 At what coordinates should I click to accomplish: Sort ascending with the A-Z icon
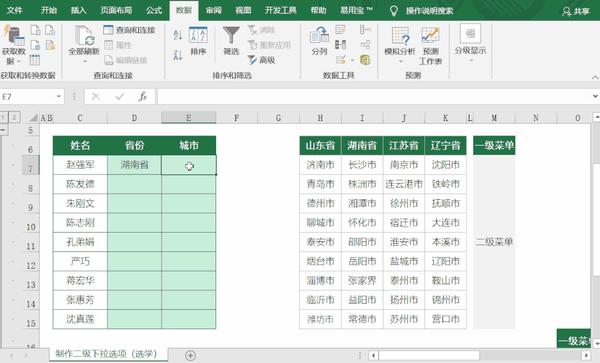pos(178,35)
